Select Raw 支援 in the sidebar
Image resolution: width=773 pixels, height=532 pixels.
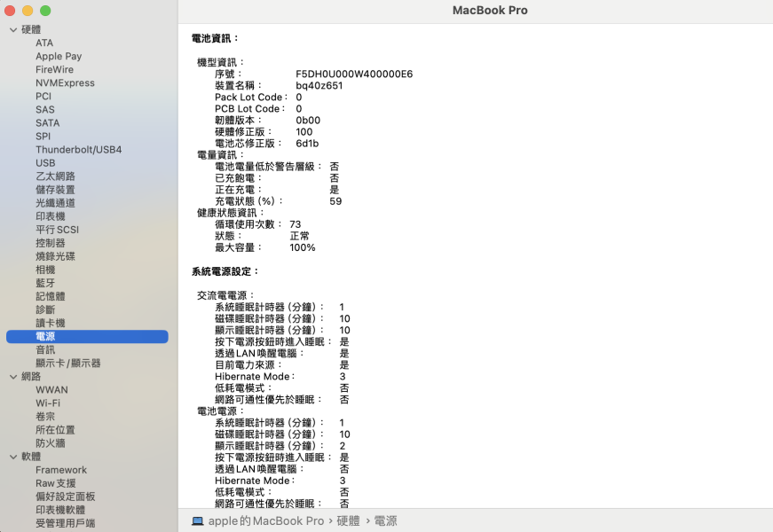point(56,483)
